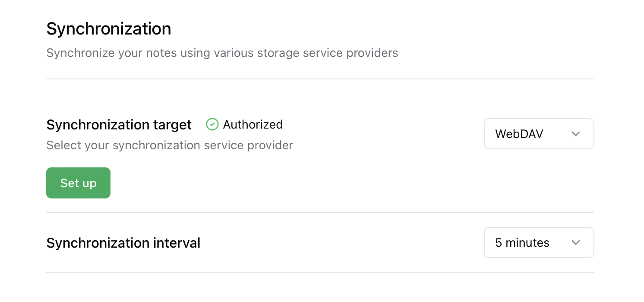This screenshot has width=644, height=302.
Task: Click the divider line below the page subtitle
Action: (320, 79)
